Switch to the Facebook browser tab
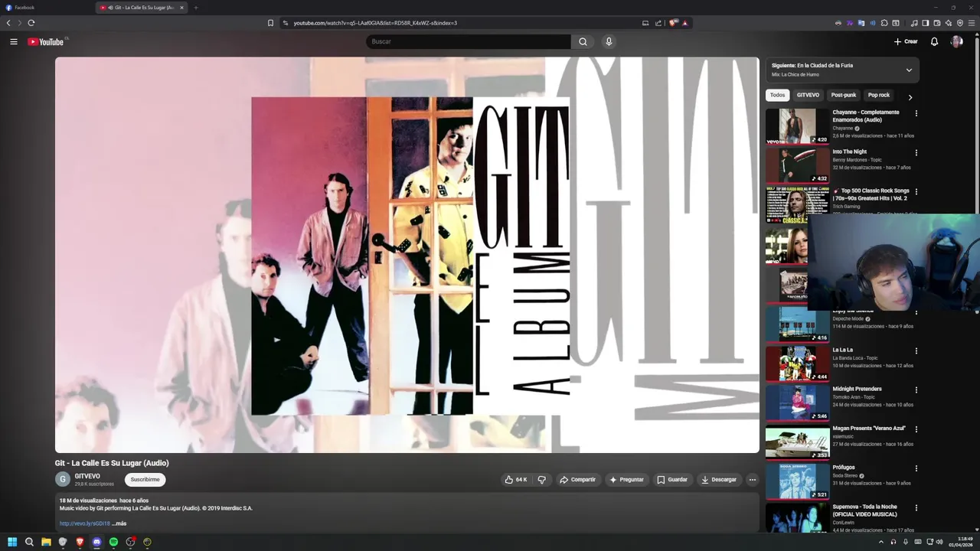 46,8
